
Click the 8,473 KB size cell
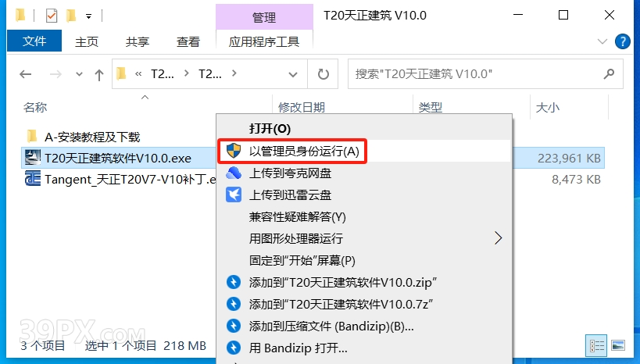[576, 180]
